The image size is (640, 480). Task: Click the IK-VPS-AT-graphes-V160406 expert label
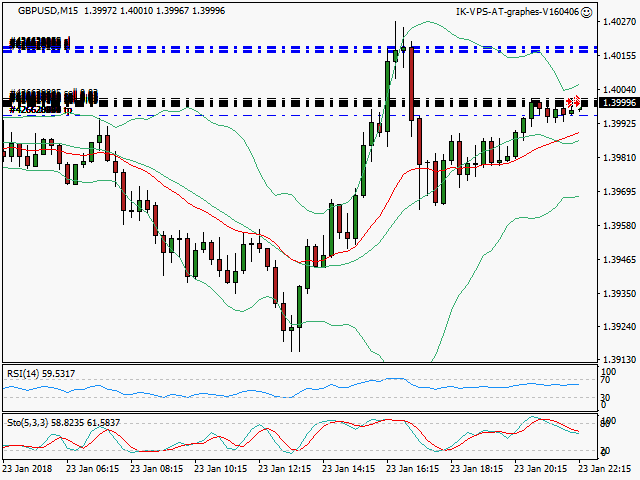[x=516, y=12]
